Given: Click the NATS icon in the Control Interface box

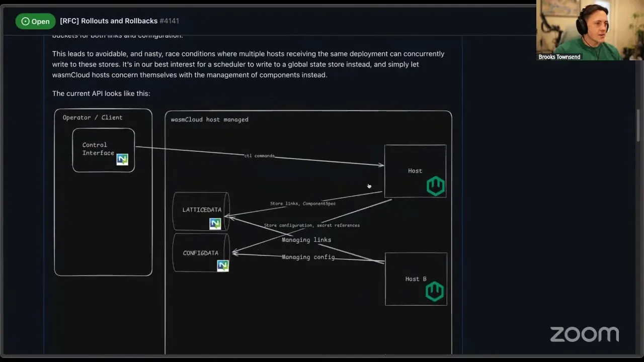Looking at the screenshot, I should click(122, 159).
